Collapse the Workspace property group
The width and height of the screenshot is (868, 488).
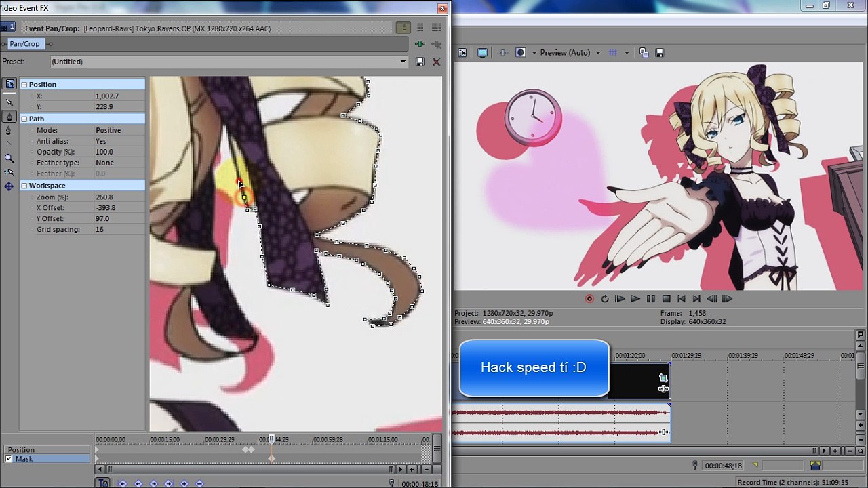(x=24, y=186)
